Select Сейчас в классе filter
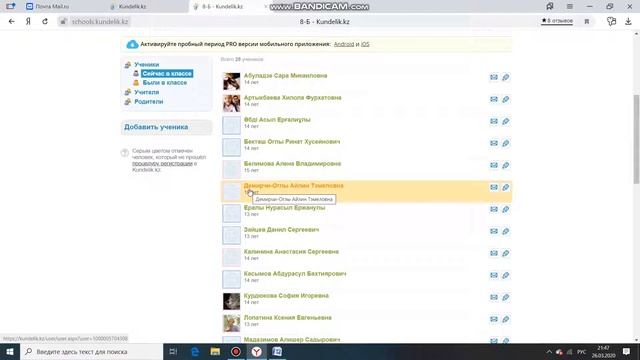Screen dimensions: 640x360 pyautogui.click(x=167, y=73)
